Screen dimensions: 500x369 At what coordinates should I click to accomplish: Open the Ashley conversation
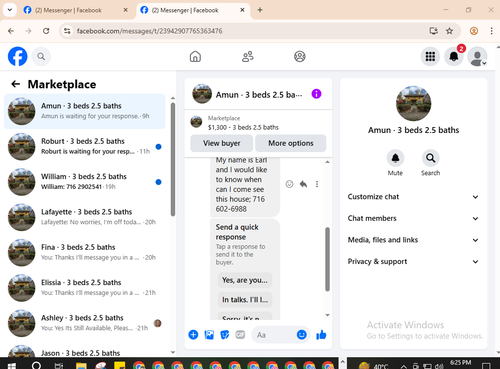pos(85,323)
